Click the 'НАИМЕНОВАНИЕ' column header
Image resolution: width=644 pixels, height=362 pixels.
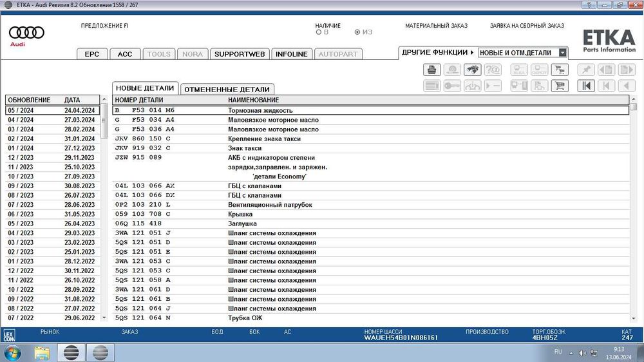[x=253, y=100]
